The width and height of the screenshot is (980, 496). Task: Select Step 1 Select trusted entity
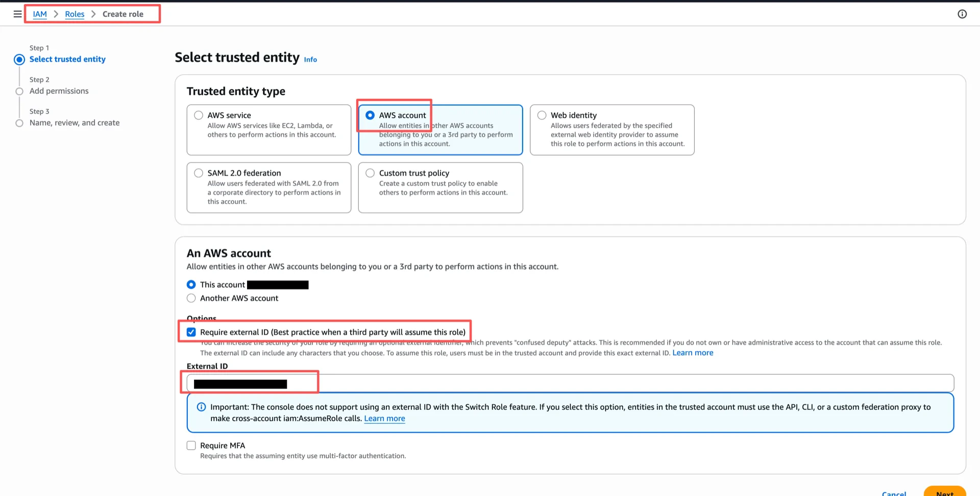pyautogui.click(x=67, y=59)
